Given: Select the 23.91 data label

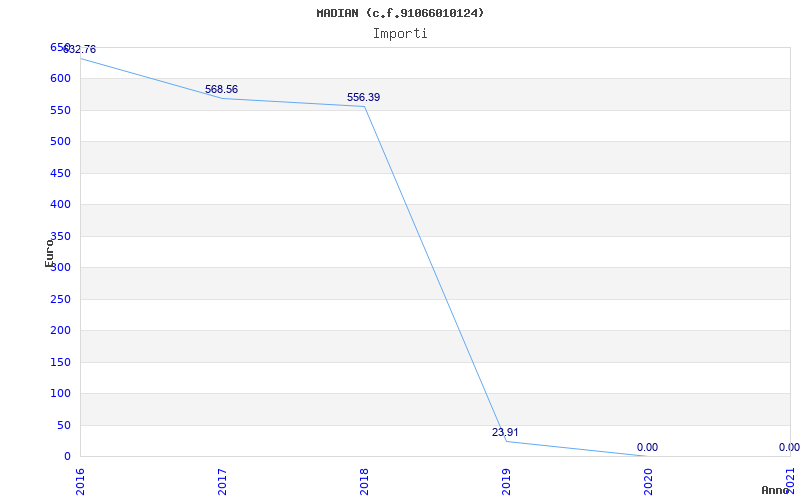Looking at the screenshot, I should (x=505, y=432).
